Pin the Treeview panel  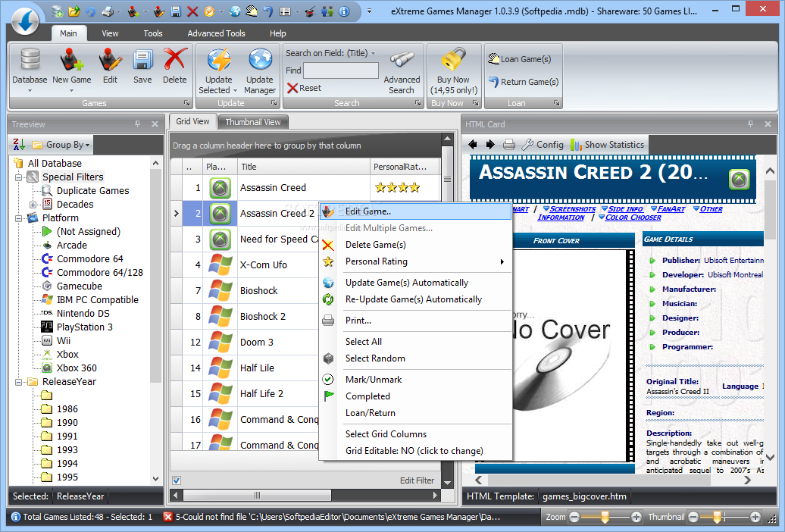pyautogui.click(x=138, y=124)
